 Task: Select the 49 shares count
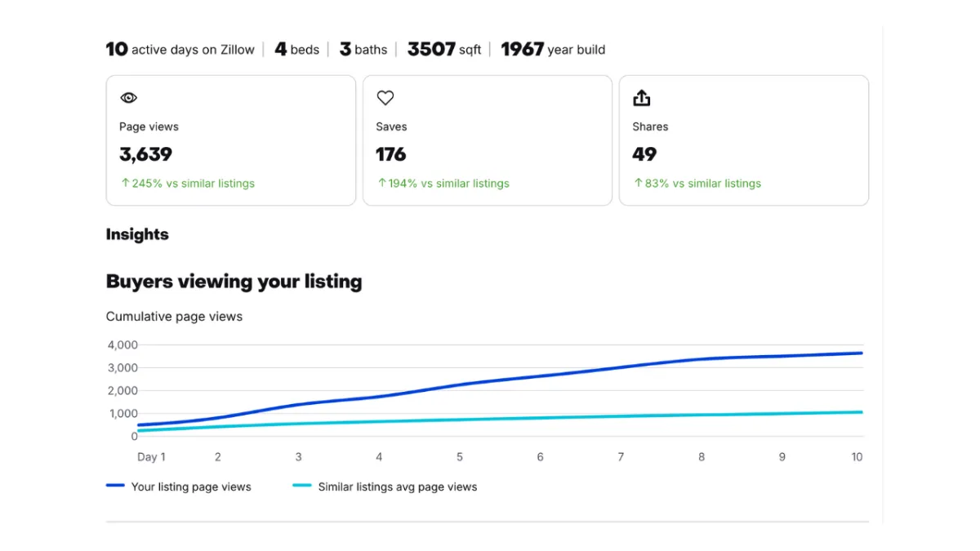pos(644,154)
